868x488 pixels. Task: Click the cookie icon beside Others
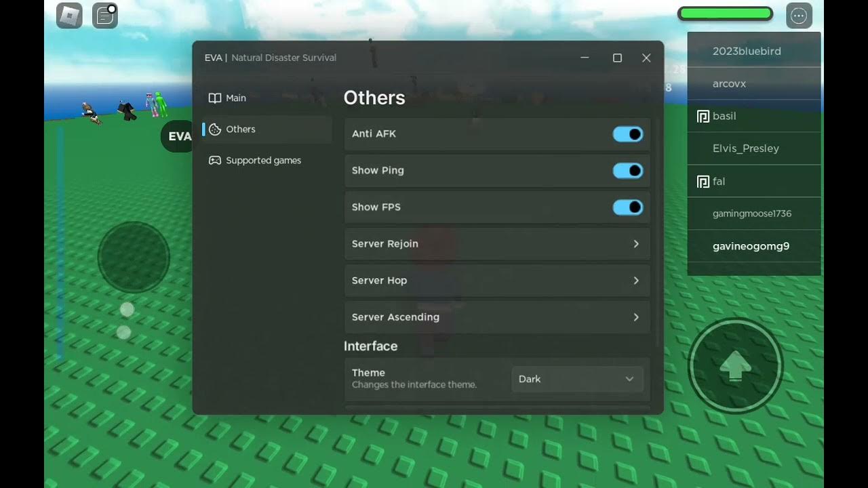point(215,129)
